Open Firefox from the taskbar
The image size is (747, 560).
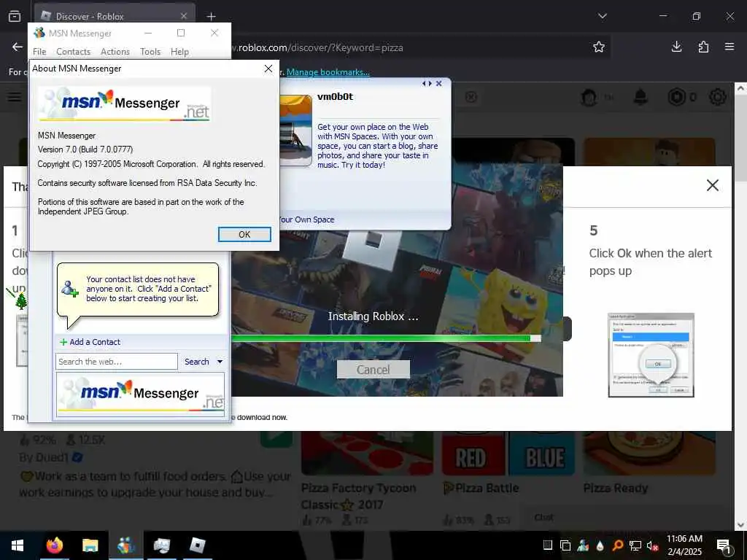[54, 545]
